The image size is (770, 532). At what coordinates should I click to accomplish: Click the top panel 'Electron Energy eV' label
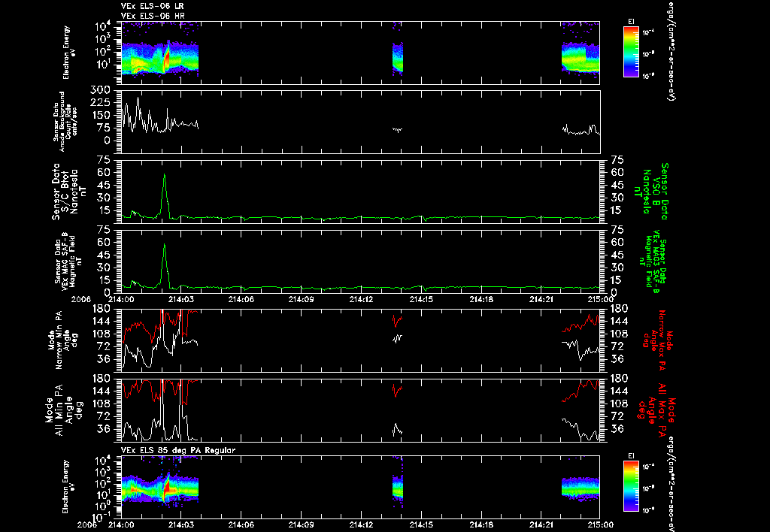69,52
